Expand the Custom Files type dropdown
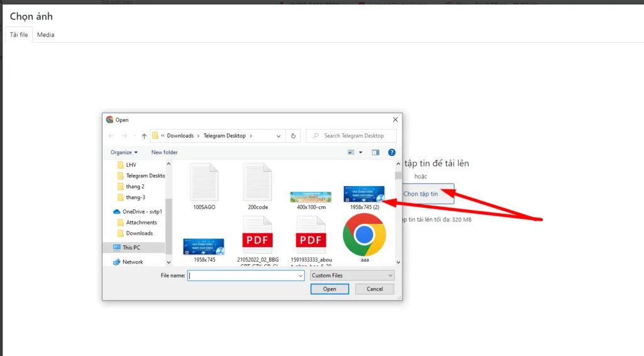644x356 pixels. (352, 275)
